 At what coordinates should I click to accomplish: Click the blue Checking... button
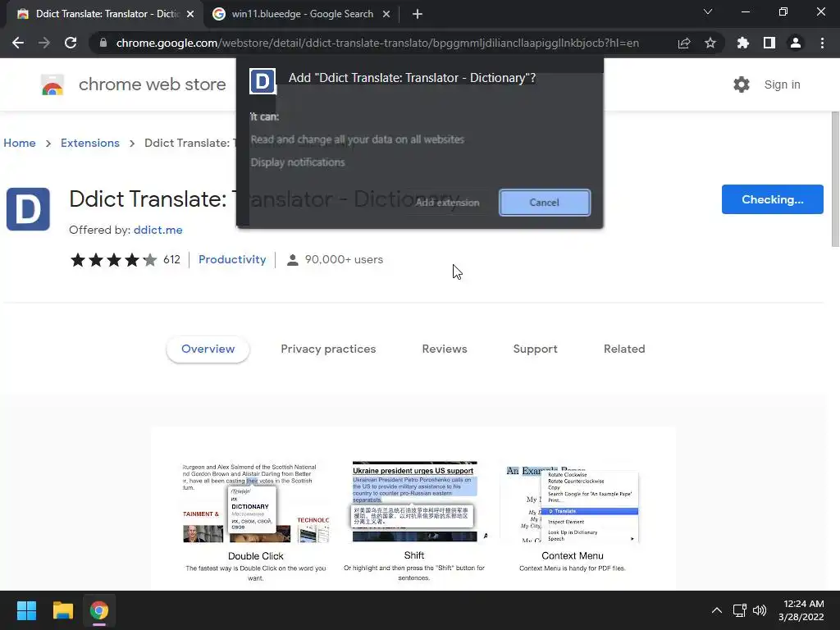point(772,199)
